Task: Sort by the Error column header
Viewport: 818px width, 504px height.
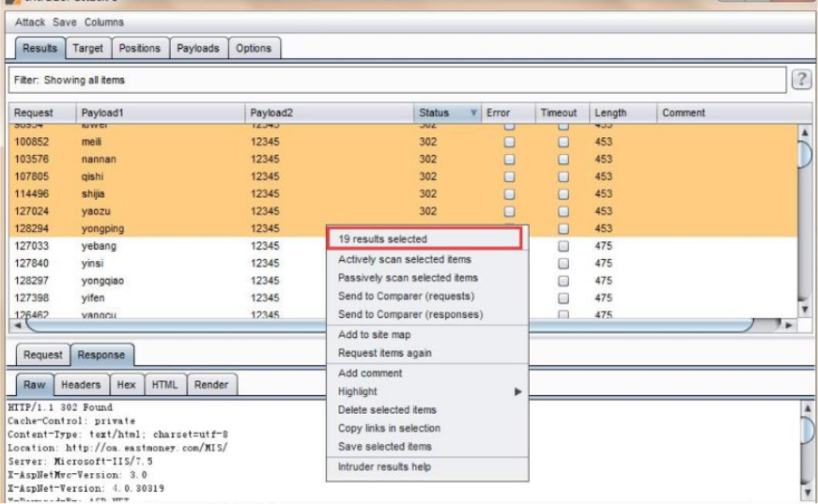Action: click(508, 113)
